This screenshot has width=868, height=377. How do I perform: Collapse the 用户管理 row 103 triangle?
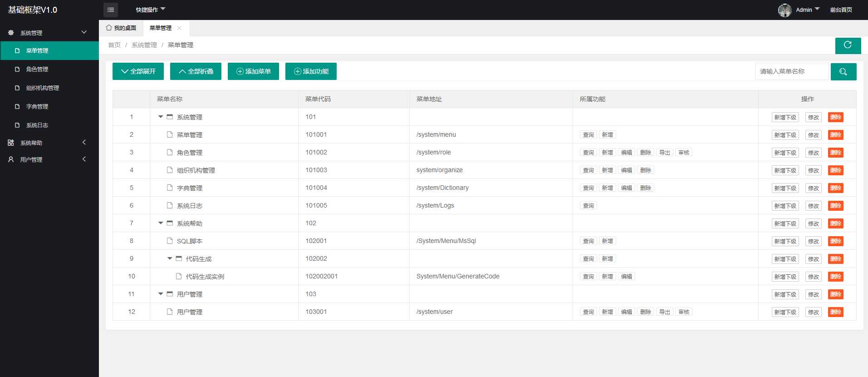161,294
